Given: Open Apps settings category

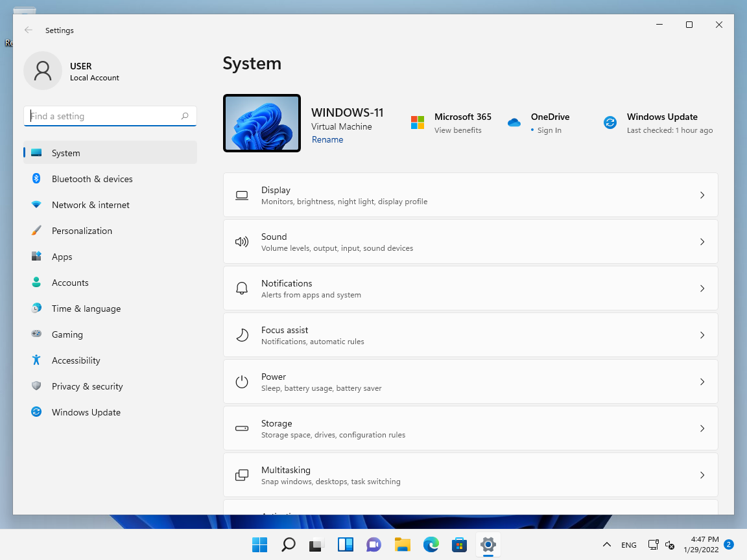Looking at the screenshot, I should [110, 257].
